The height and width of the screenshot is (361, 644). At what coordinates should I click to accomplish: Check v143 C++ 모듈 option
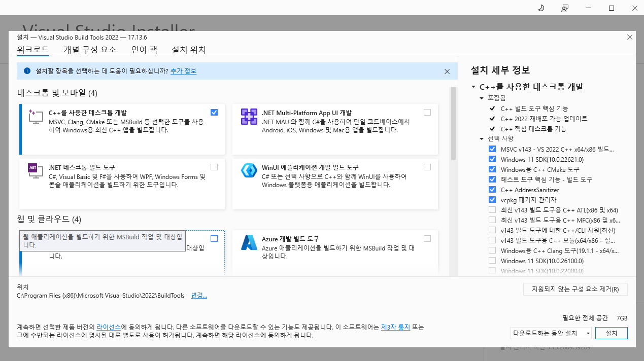coord(492,240)
